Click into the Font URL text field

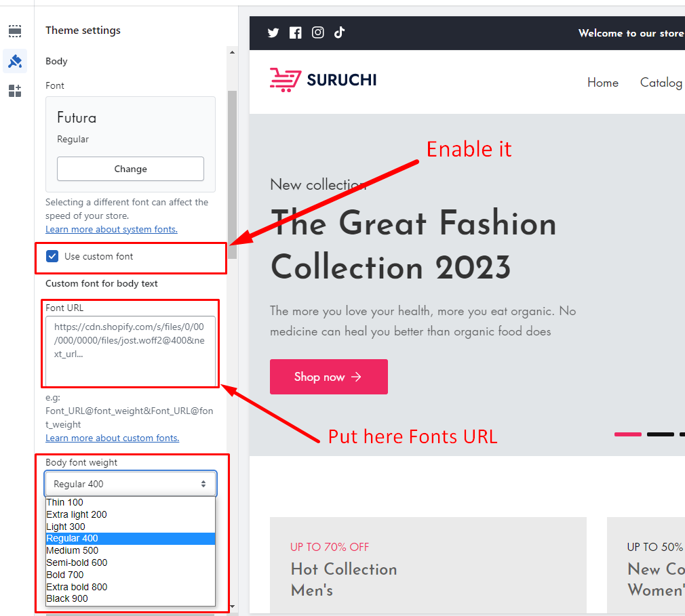(130, 351)
